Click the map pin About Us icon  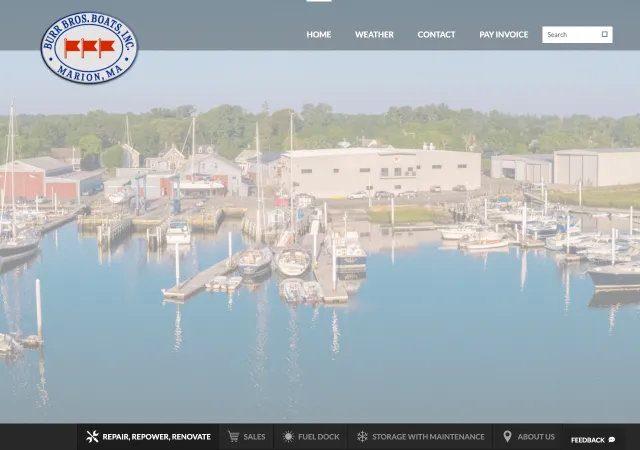coord(507,437)
